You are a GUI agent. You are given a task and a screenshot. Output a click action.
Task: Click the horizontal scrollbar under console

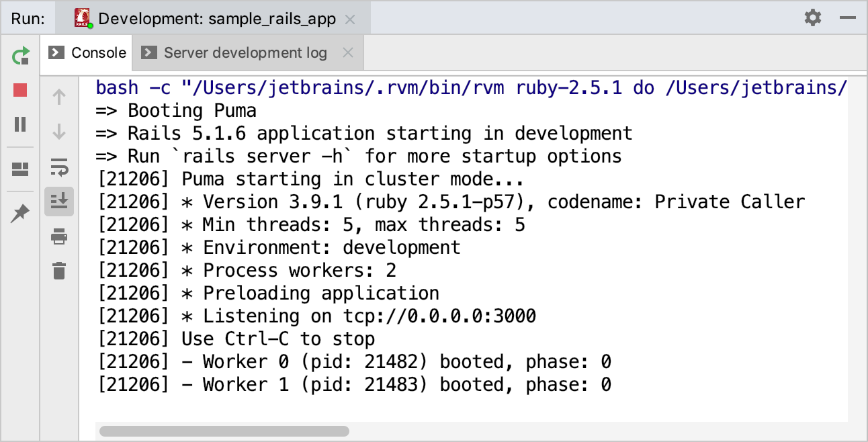[223, 431]
